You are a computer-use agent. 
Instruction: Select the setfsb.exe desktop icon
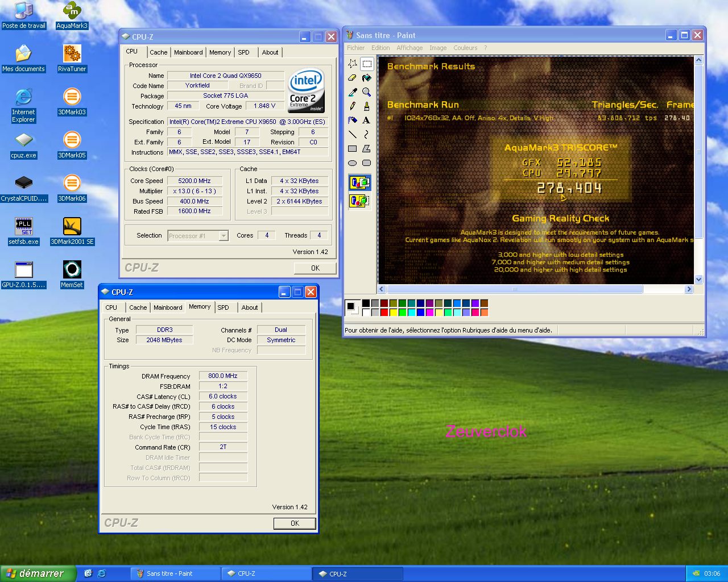pos(24,231)
